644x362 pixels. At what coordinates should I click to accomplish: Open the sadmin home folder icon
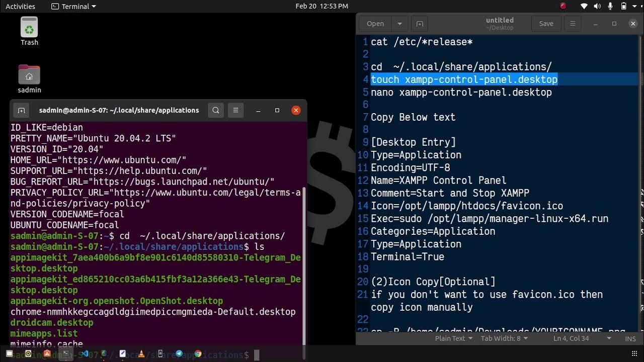tap(29, 79)
